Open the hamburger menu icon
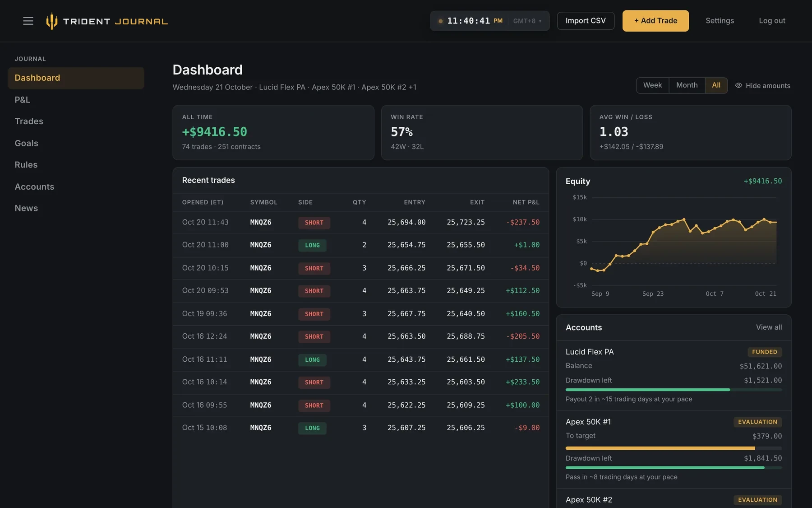 point(28,21)
